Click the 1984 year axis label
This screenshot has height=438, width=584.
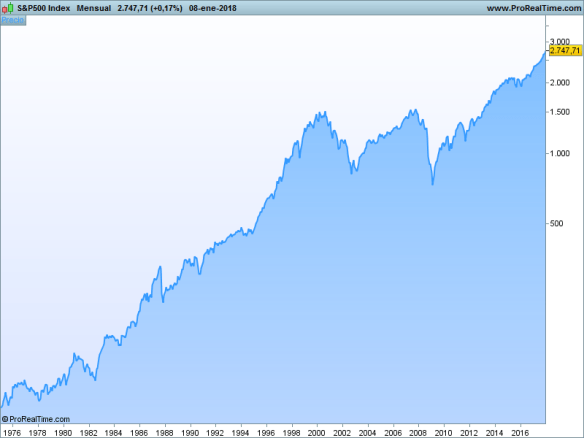(113, 433)
